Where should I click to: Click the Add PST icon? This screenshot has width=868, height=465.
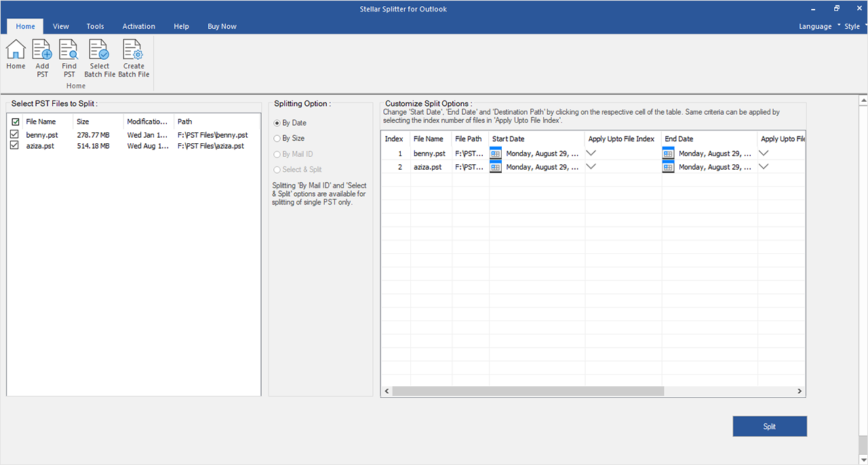point(43,58)
